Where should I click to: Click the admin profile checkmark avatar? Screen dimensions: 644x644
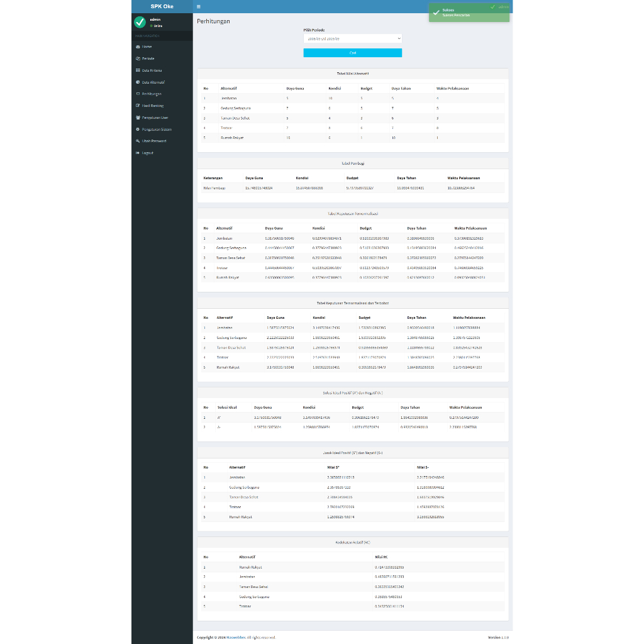click(140, 22)
